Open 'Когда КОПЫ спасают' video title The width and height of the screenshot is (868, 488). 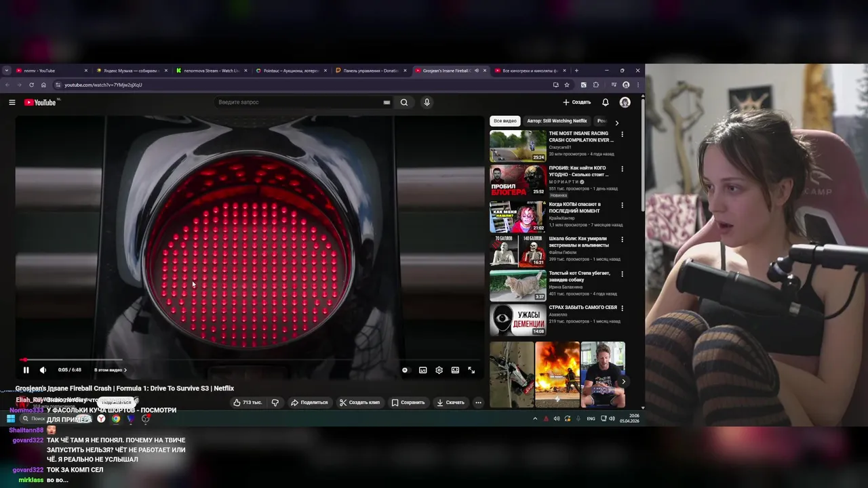click(575, 207)
